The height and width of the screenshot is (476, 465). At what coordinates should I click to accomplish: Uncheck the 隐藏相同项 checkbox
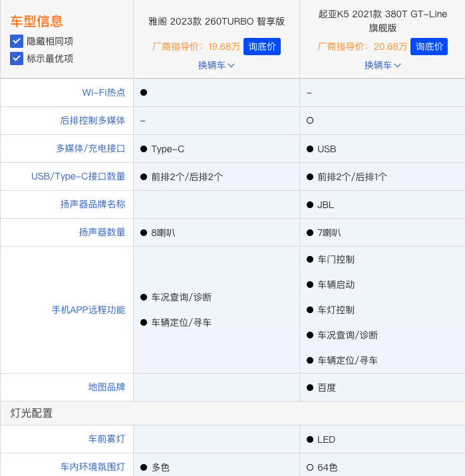pos(17,41)
